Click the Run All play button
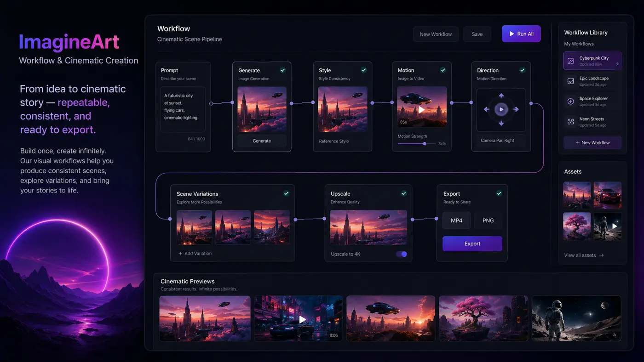 click(521, 34)
